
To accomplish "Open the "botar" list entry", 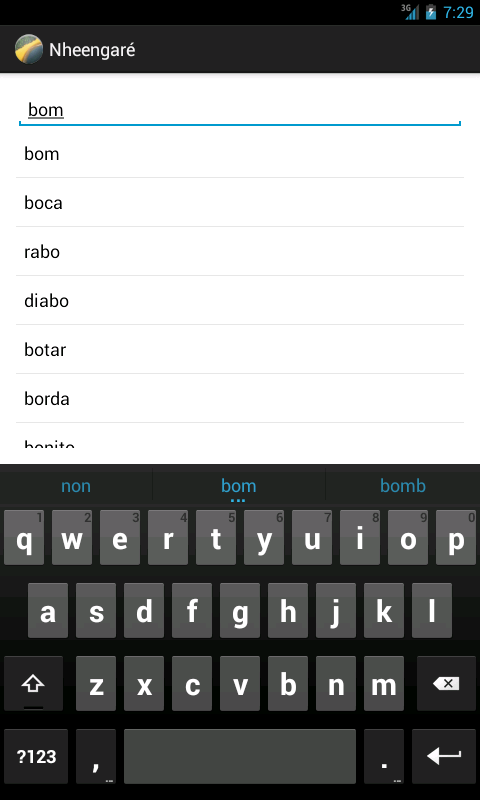I will click(x=240, y=349).
